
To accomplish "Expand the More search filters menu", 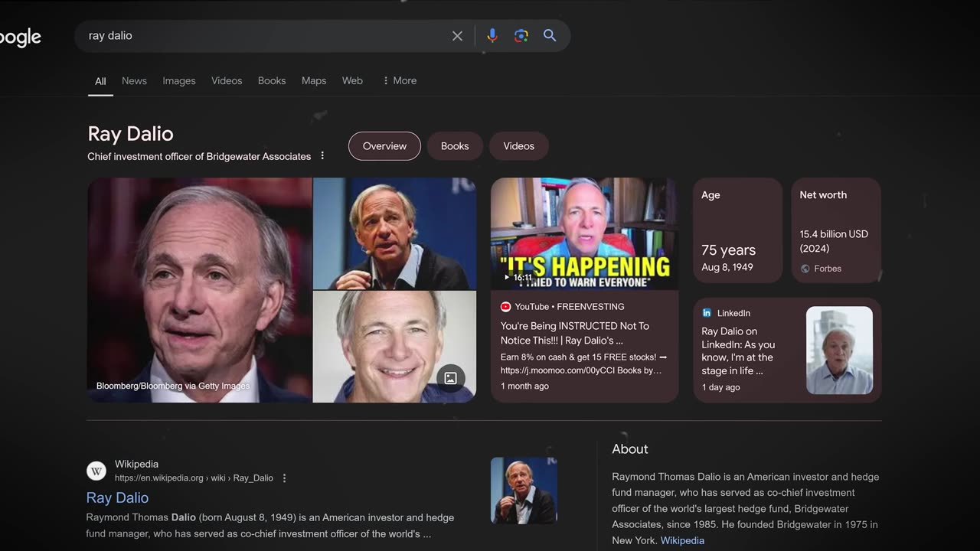I will [400, 80].
